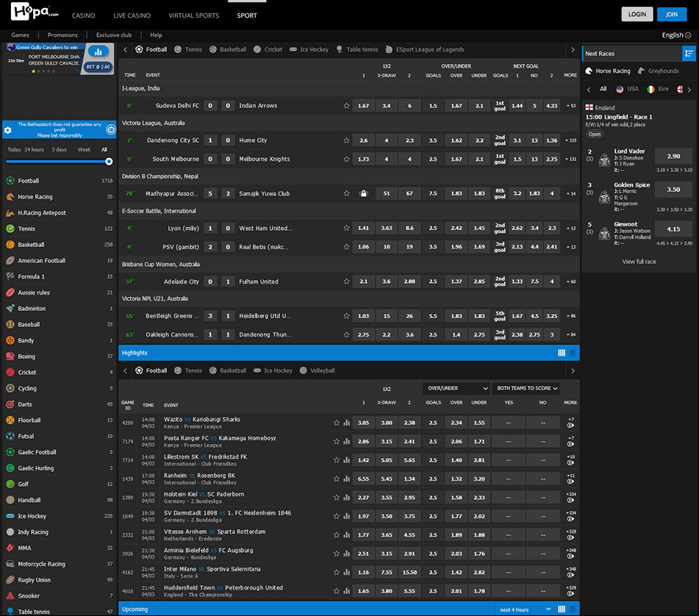Click the eye icon for Lillestrom SK match
Image resolution: width=699 pixels, height=616 pixels.
(570, 463)
